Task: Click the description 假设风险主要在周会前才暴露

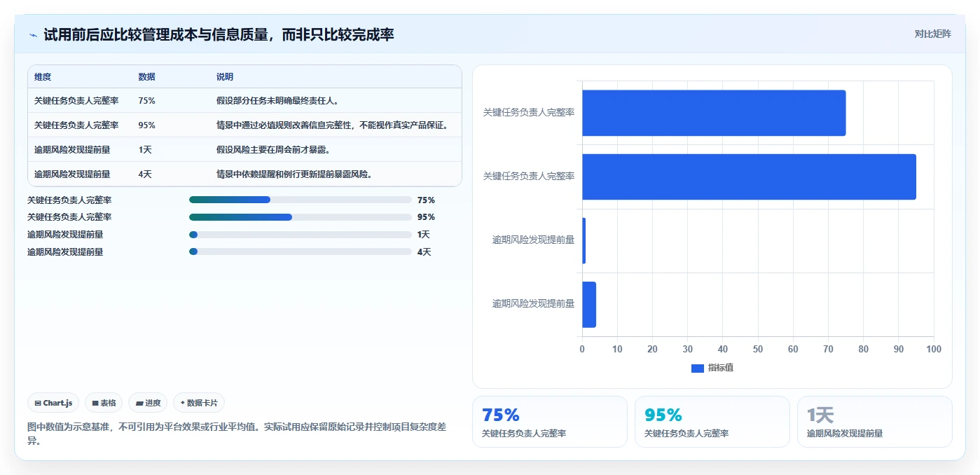Action: 273,150
